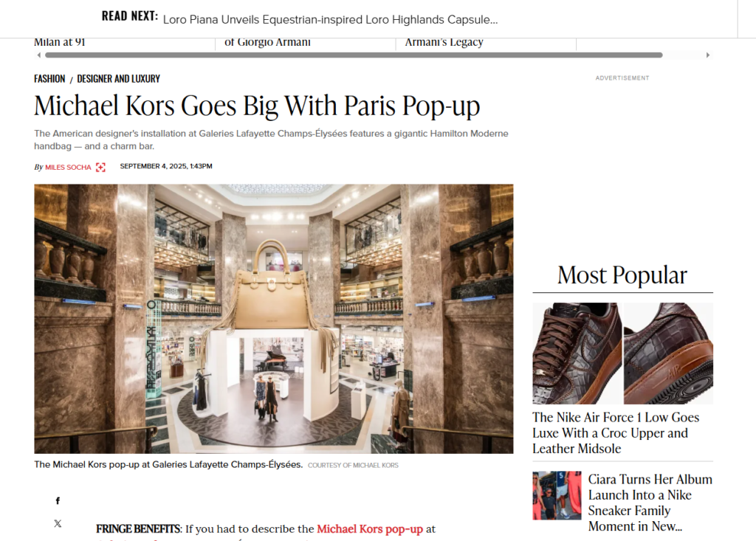The width and height of the screenshot is (756, 541).
Task: Open the Read Next Loro Piana article
Action: pyautogui.click(x=330, y=20)
